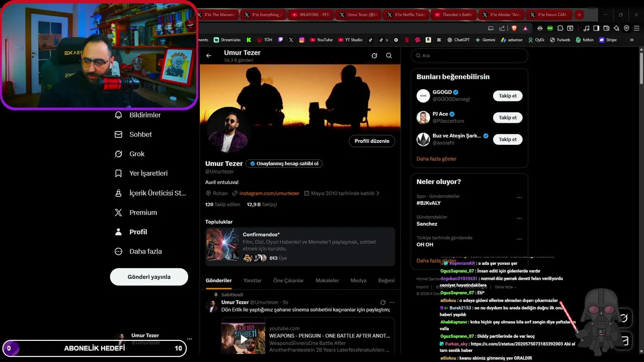Viewport: 644px width, 362px height.
Task: Switch to X'te Harun CAN browser tab
Action: point(548,15)
